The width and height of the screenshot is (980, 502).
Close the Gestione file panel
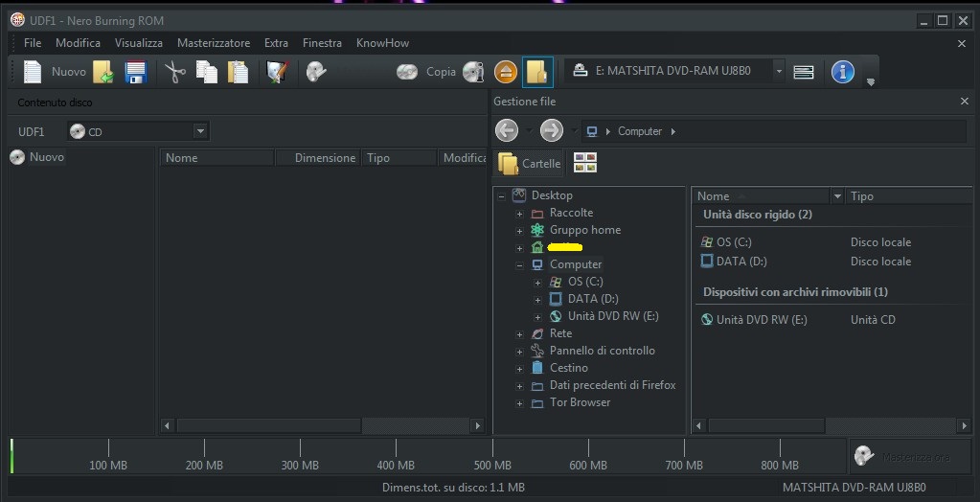(x=965, y=102)
